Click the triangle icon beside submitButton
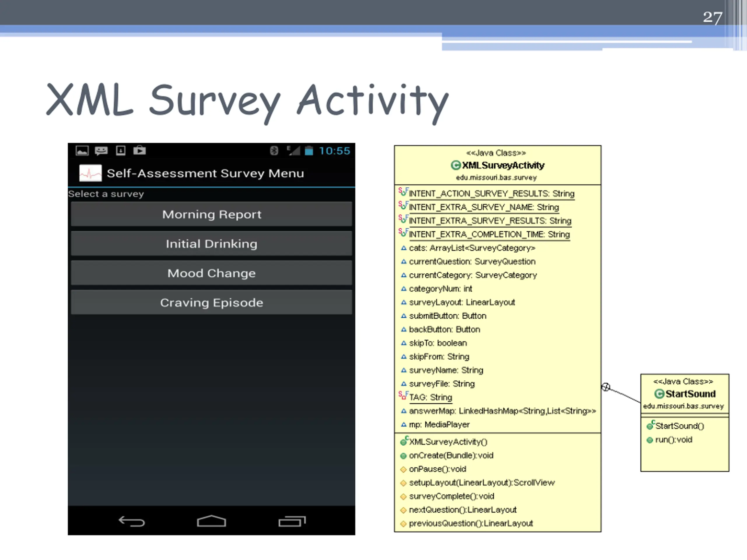 point(404,316)
